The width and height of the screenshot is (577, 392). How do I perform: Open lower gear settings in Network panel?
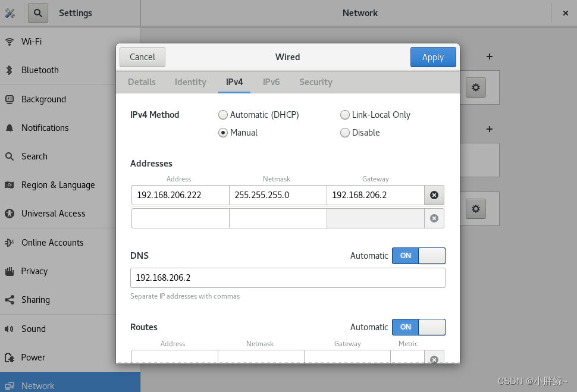coord(476,209)
